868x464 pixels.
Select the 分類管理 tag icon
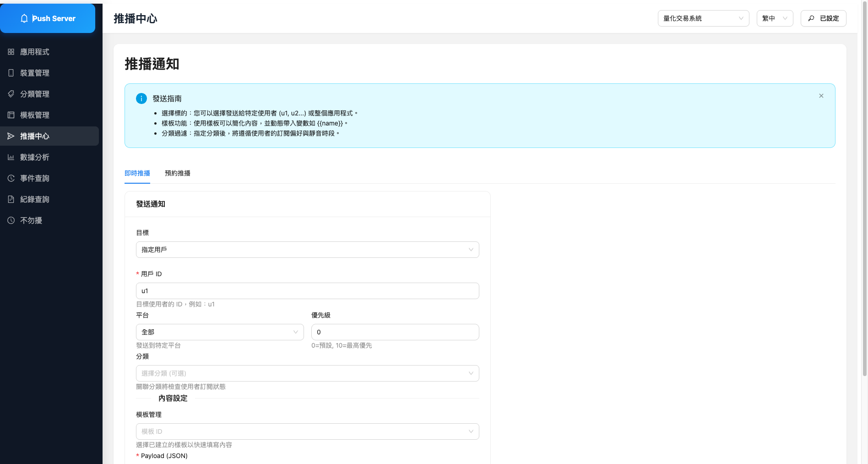coord(11,94)
